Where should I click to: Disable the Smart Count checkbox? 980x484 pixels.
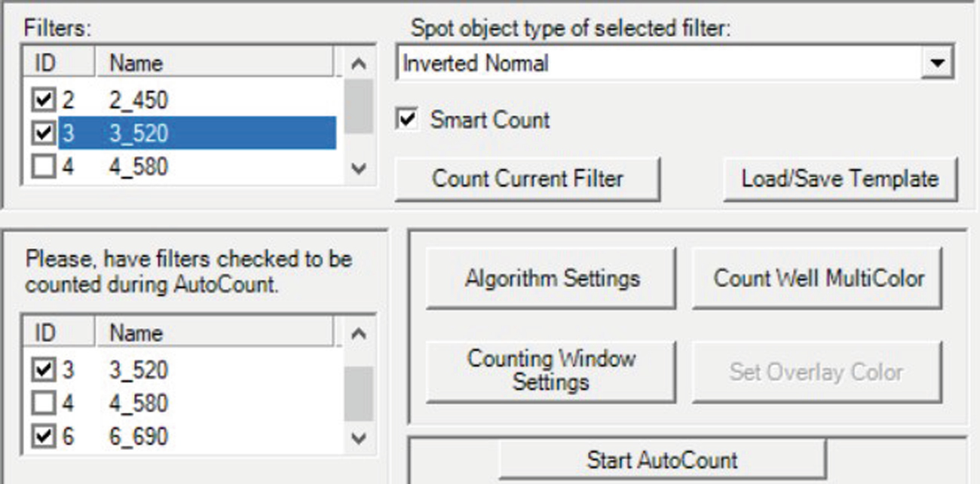click(407, 119)
